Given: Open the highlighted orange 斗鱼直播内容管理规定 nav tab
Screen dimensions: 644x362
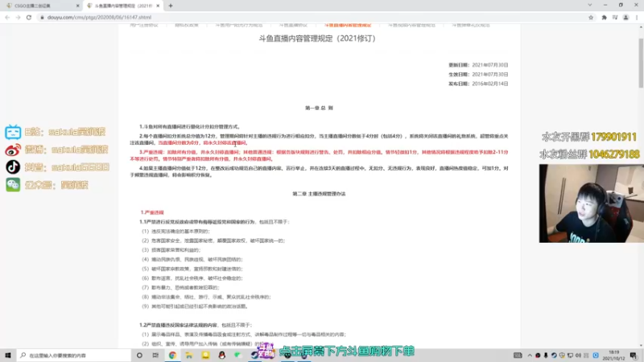Looking at the screenshot, I should coord(348,26).
